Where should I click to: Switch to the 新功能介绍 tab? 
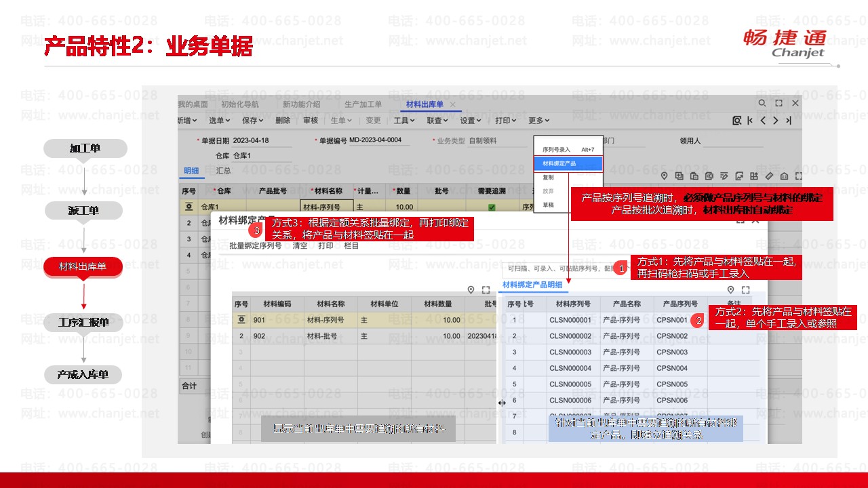coord(302,104)
